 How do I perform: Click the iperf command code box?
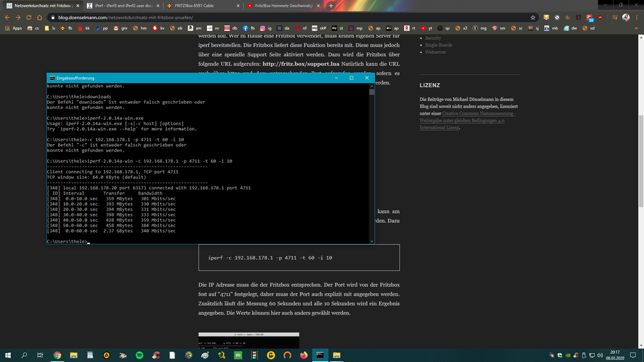[x=299, y=258]
